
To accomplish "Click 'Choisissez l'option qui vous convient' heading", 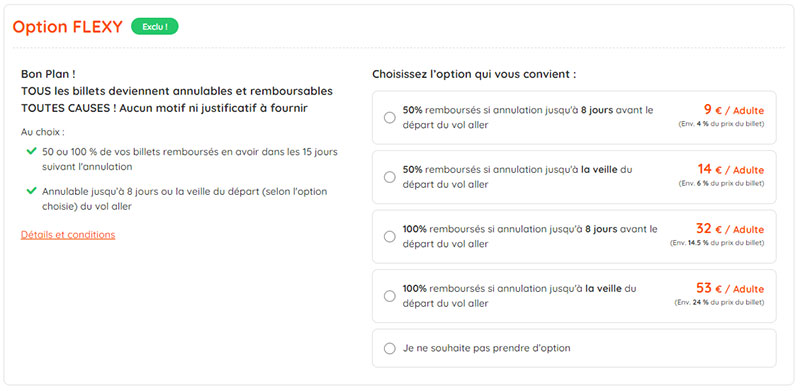I will 474,74.
